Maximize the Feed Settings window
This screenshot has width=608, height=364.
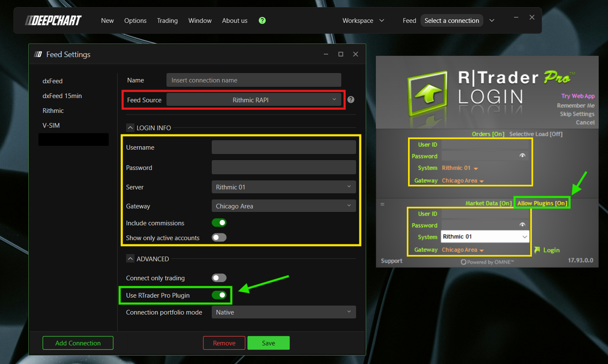(x=341, y=54)
